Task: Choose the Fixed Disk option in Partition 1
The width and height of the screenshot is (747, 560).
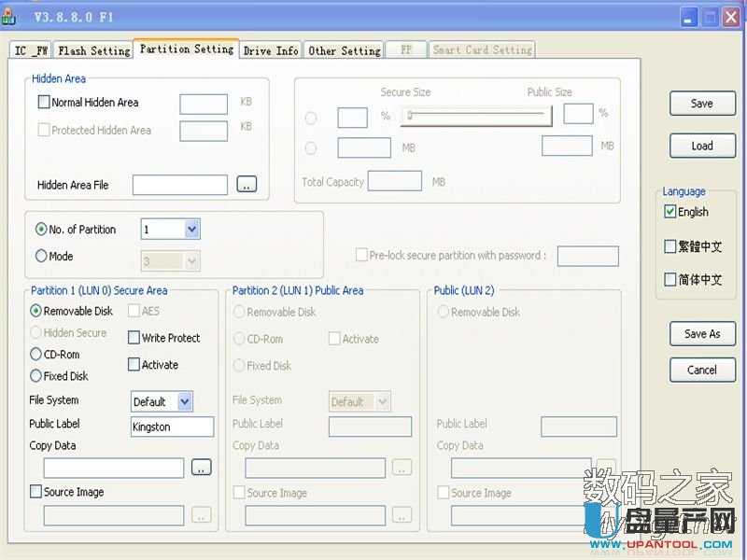Action: click(x=36, y=376)
